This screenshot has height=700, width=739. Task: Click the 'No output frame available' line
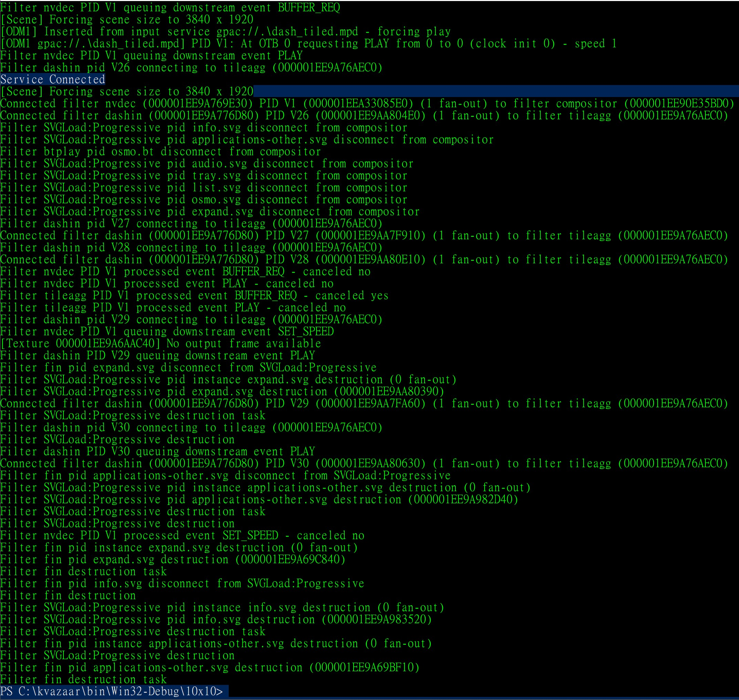point(160,343)
